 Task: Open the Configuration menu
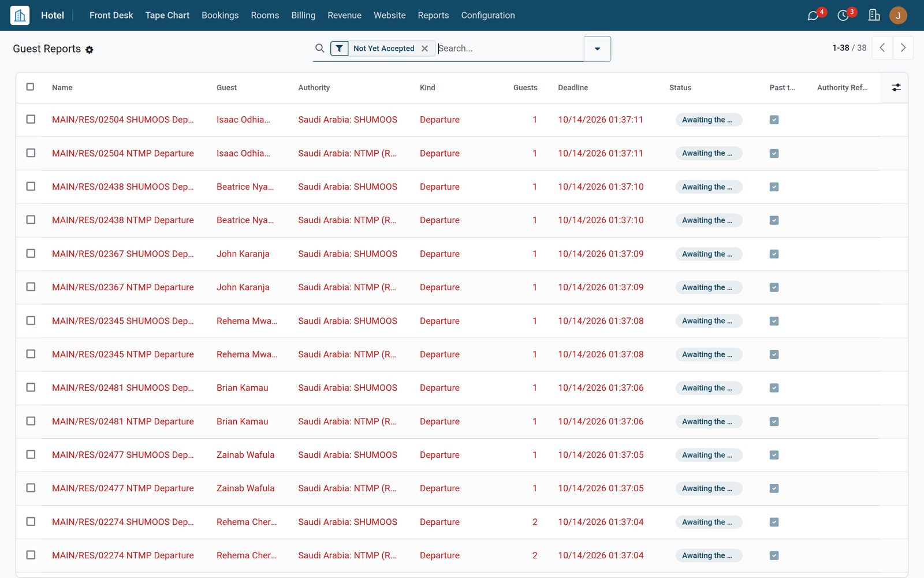[488, 16]
